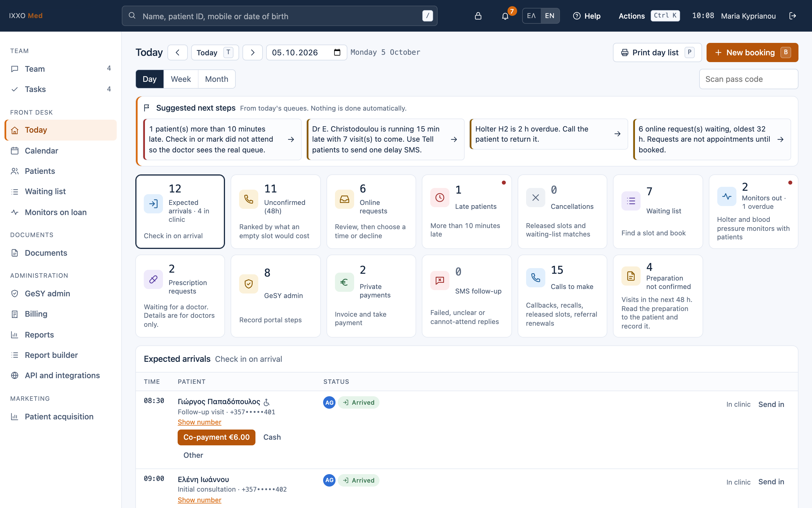Focus the Scan pass code field
This screenshot has width=812, height=508.
[749, 79]
